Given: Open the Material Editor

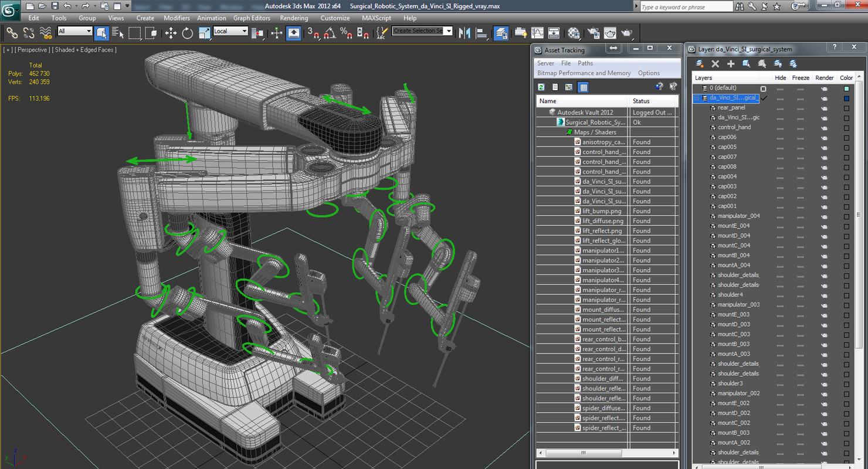Looking at the screenshot, I should (574, 33).
